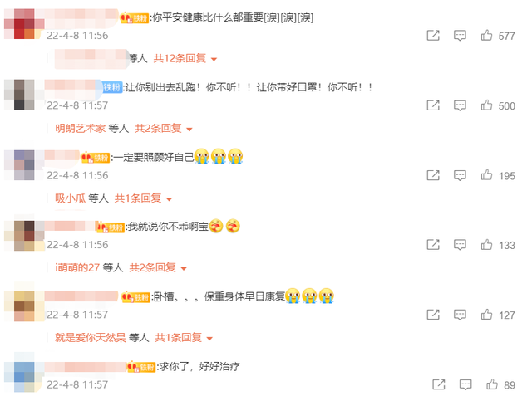Image resolution: width=532 pixels, height=401 pixels.
Task: Reply to the comment with 195 likes
Action: pos(460,175)
